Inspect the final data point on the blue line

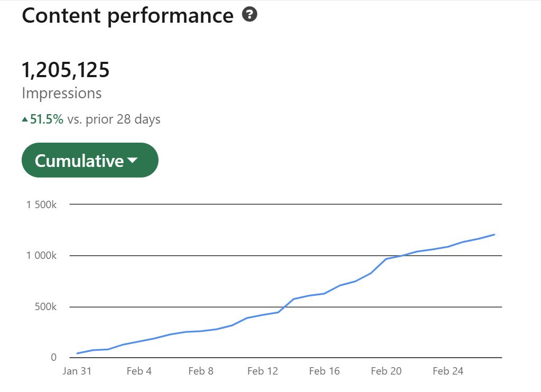[494, 235]
